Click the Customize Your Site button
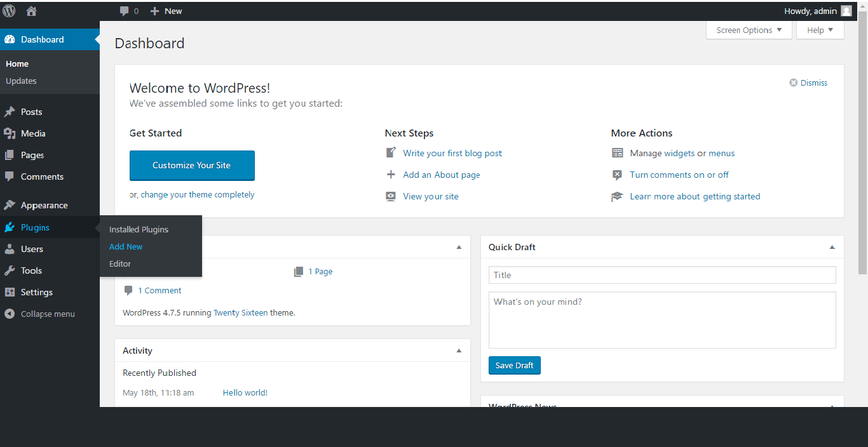Viewport: 868px width, 447px height. click(x=192, y=165)
